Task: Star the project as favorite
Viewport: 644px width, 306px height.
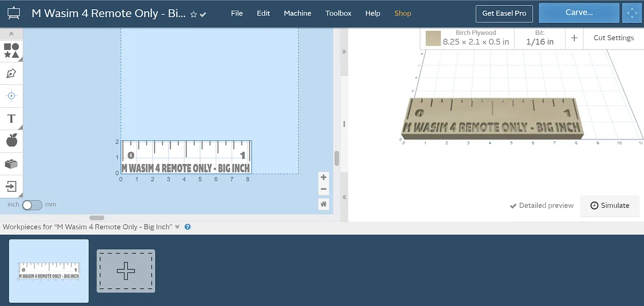Action: pos(194,14)
